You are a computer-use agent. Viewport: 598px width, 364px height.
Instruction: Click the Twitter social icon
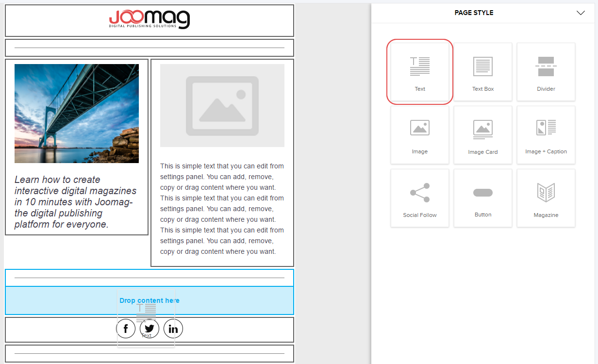pyautogui.click(x=149, y=329)
